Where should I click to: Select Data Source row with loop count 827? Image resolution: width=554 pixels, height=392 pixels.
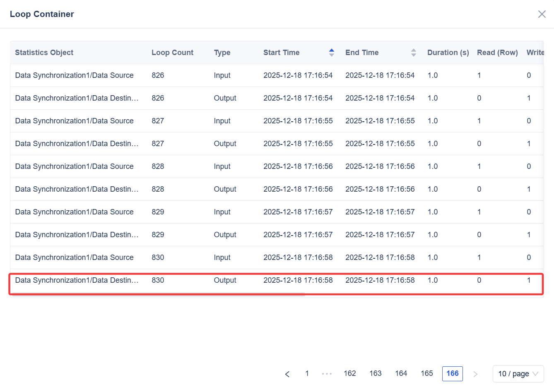click(277, 121)
